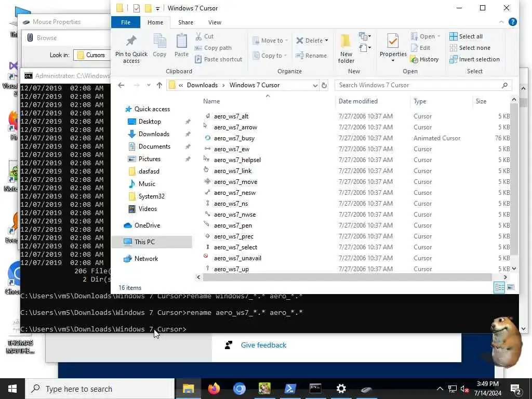
Task: Click the Paste ribbon icon
Action: 181,45
